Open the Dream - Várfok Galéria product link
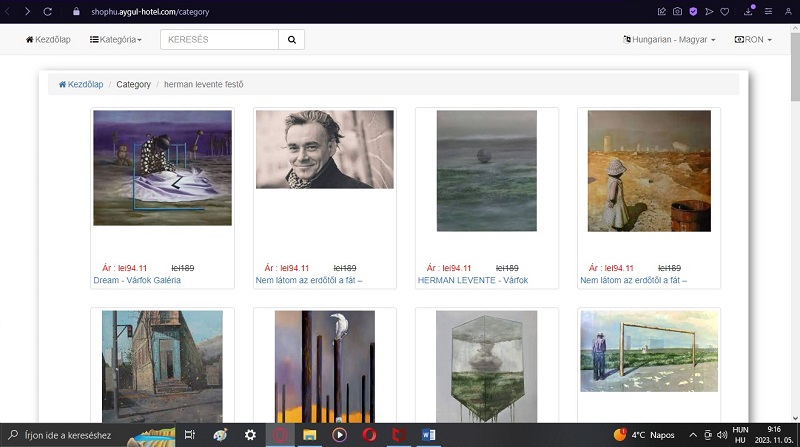The width and height of the screenshot is (800, 447). (137, 280)
